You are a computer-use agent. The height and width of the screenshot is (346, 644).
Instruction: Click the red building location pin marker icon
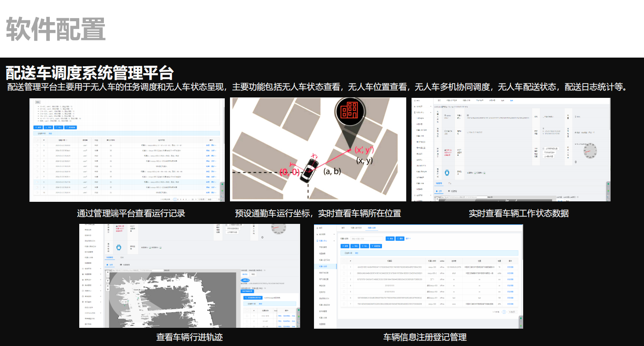coord(351,111)
